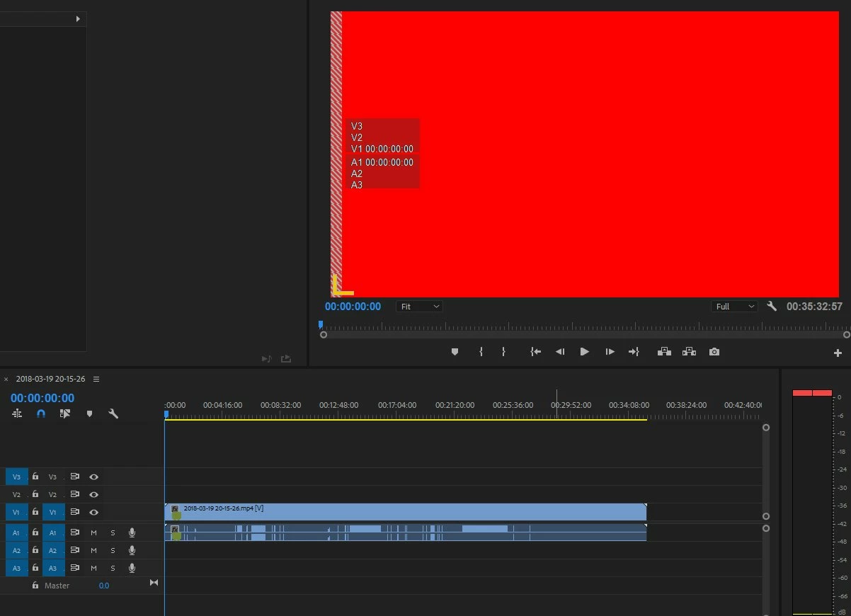The width and height of the screenshot is (851, 616).
Task: Go to Out point
Action: [634, 352]
